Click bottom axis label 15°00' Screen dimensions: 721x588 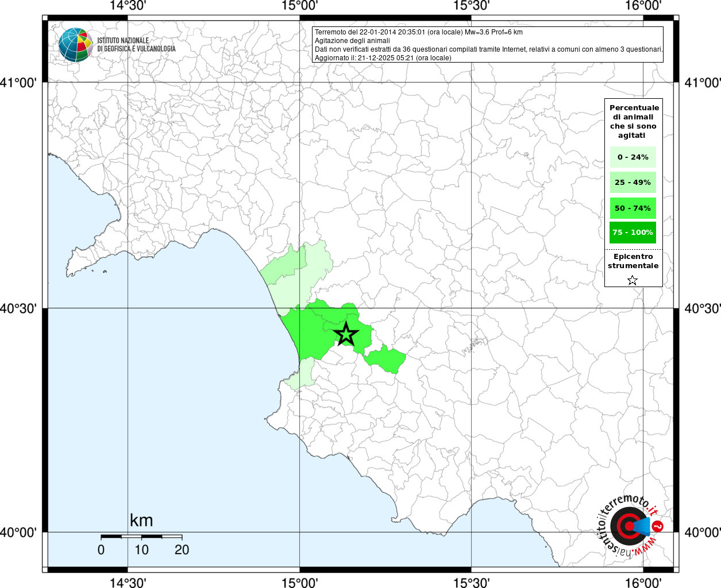[x=300, y=582]
